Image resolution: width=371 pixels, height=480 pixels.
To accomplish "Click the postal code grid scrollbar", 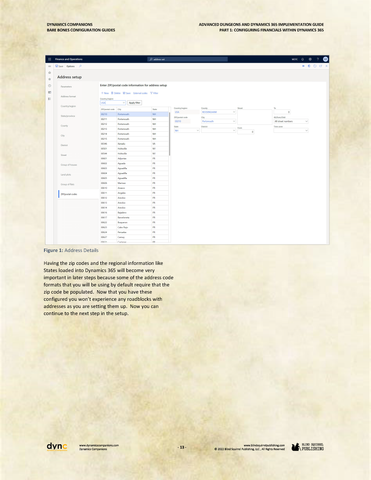I will coord(170,134).
